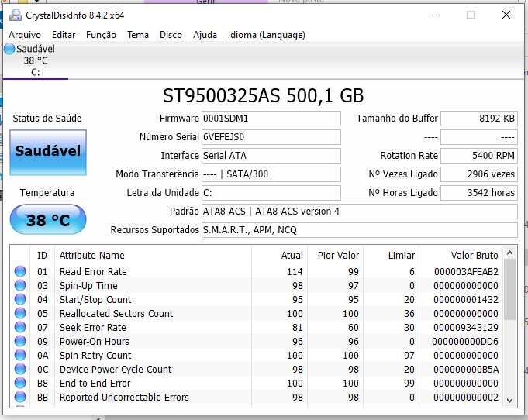Click status orb of Device Power Cycle Count row
528x420 pixels.
tap(20, 369)
